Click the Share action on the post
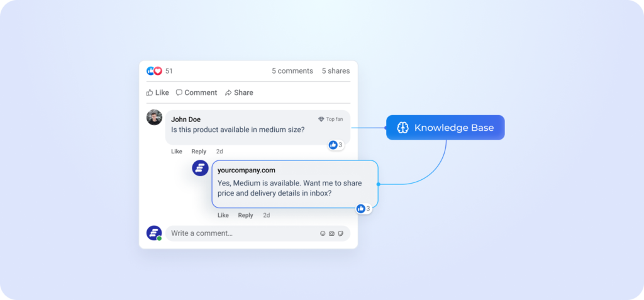The height and width of the screenshot is (300, 644). click(x=239, y=92)
